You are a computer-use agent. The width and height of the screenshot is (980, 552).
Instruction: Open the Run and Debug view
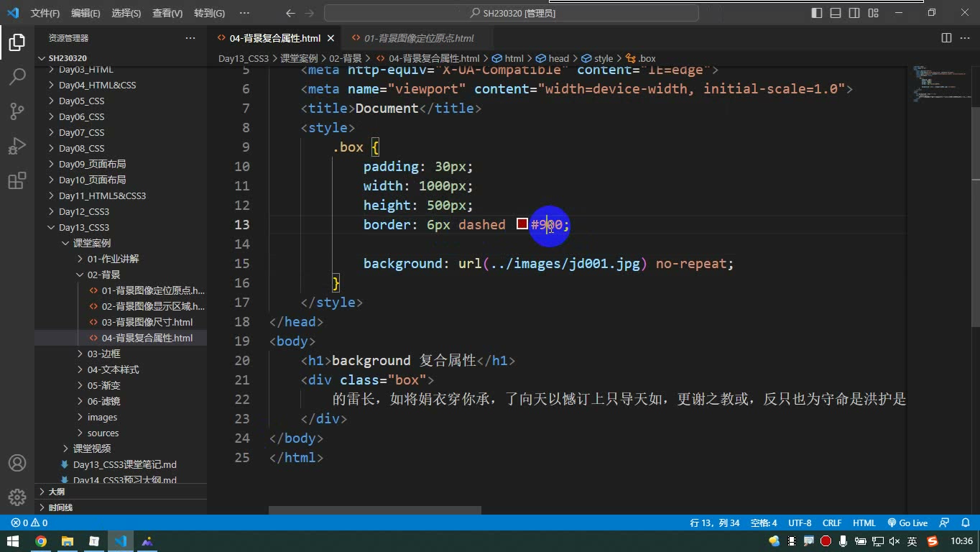(17, 146)
